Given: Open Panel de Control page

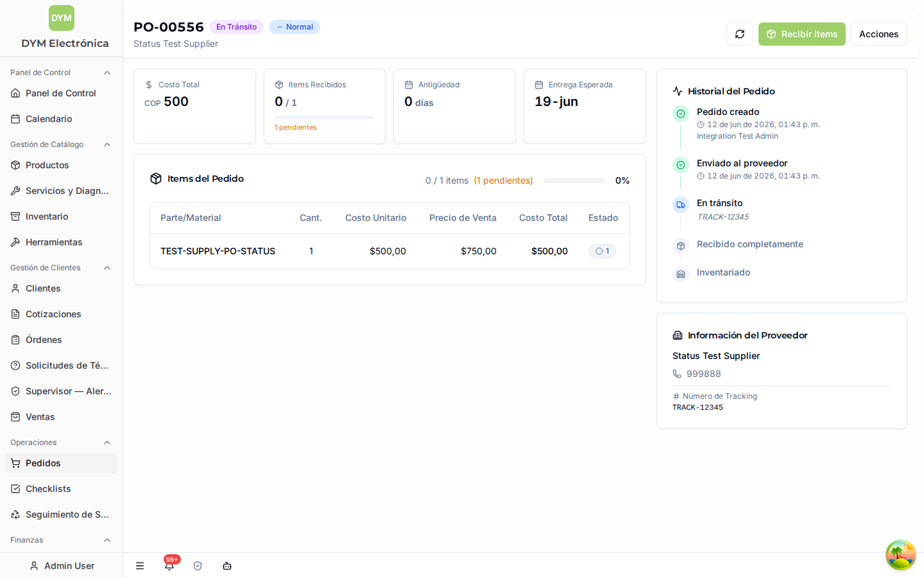Looking at the screenshot, I should point(61,93).
